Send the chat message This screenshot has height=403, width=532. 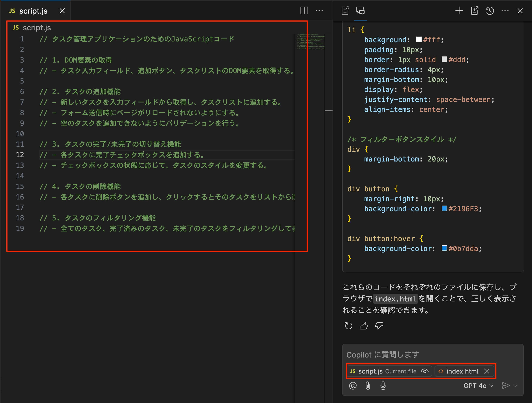506,385
